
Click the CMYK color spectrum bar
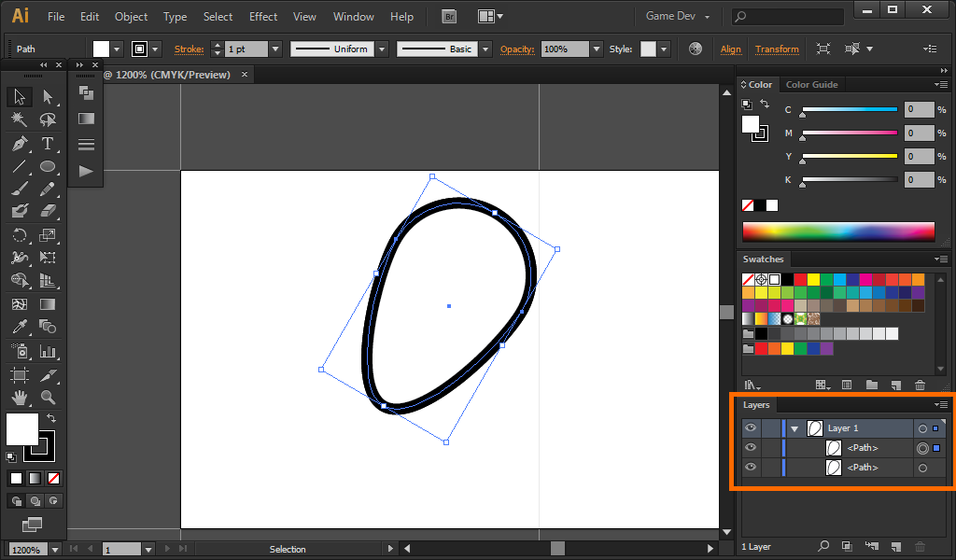837,231
